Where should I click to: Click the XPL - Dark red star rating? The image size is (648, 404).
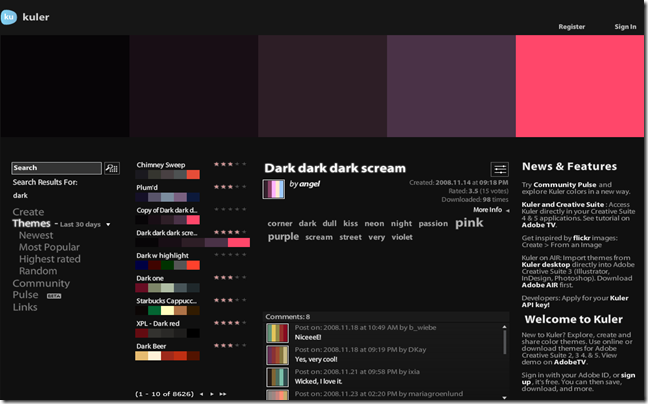tap(230, 323)
